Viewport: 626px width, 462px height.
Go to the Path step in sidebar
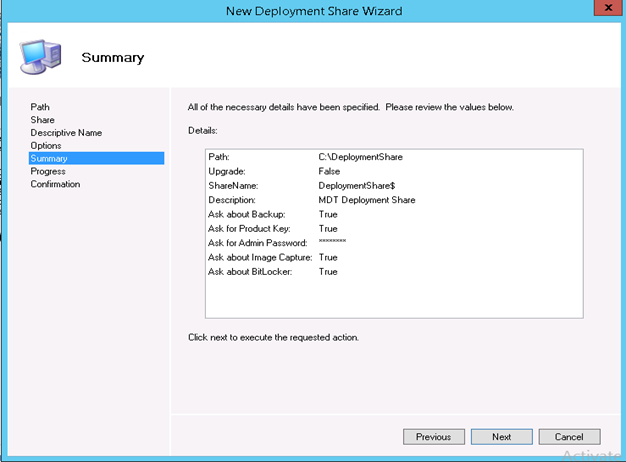(40, 107)
